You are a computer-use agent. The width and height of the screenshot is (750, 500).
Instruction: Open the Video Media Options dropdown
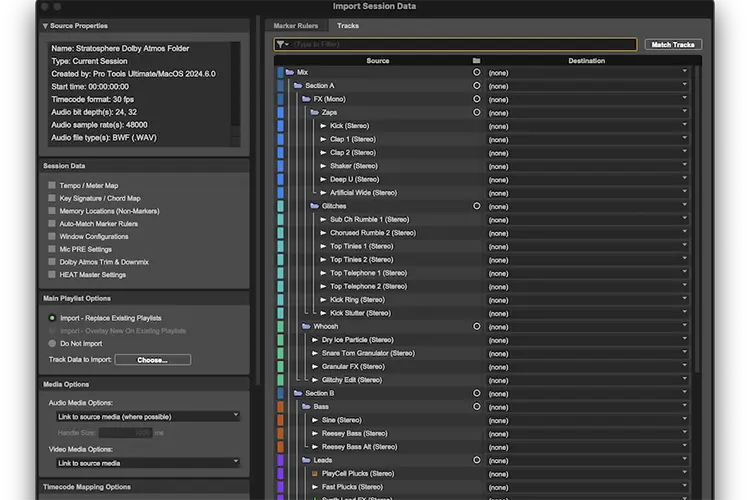(x=148, y=463)
